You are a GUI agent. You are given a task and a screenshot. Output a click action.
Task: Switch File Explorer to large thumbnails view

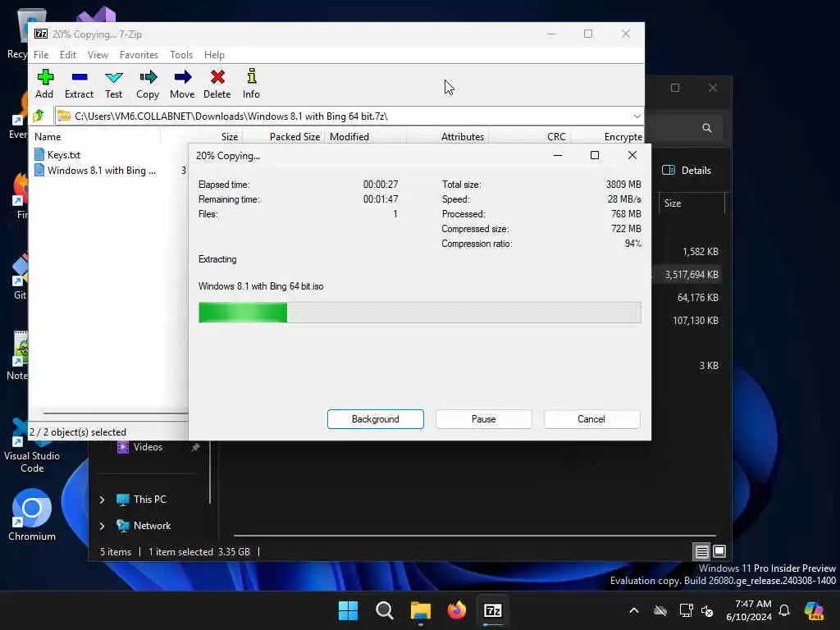(x=719, y=551)
